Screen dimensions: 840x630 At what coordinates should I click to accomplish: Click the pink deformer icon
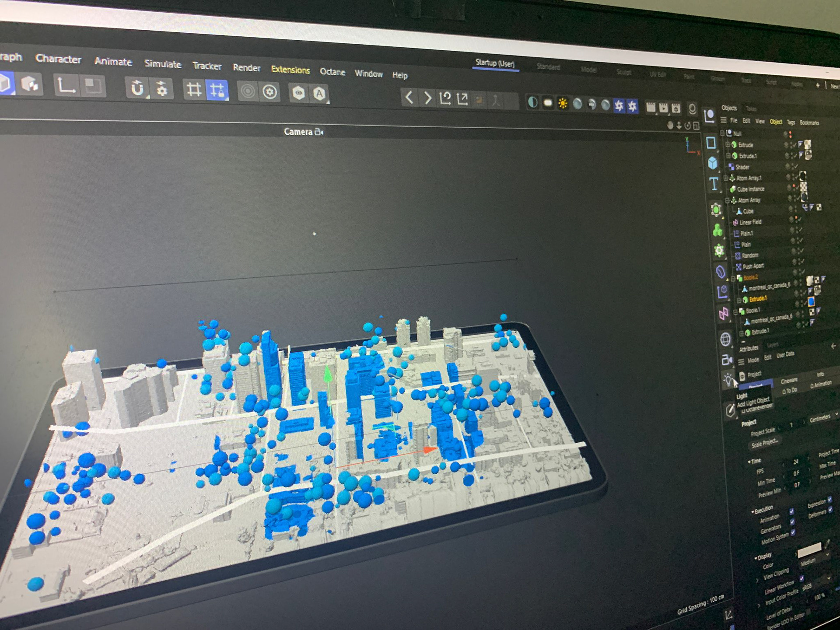[724, 313]
